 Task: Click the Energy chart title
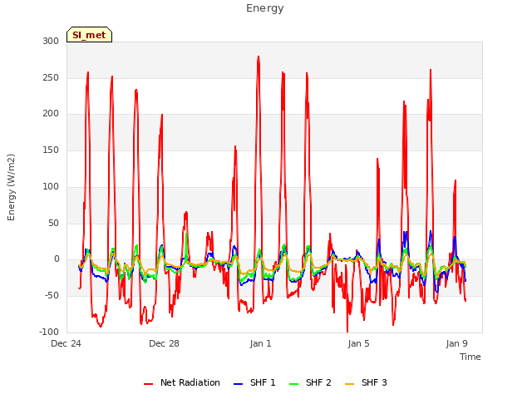[265, 8]
